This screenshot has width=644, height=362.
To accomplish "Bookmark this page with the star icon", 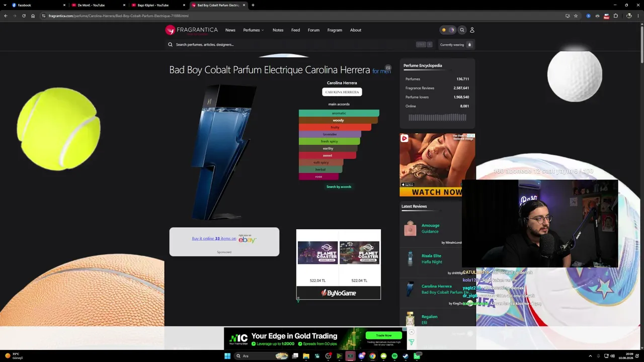I will pos(576,16).
